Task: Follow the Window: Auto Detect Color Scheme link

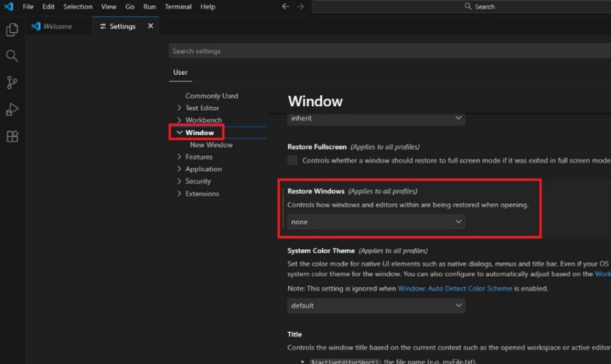Action: coord(455,289)
